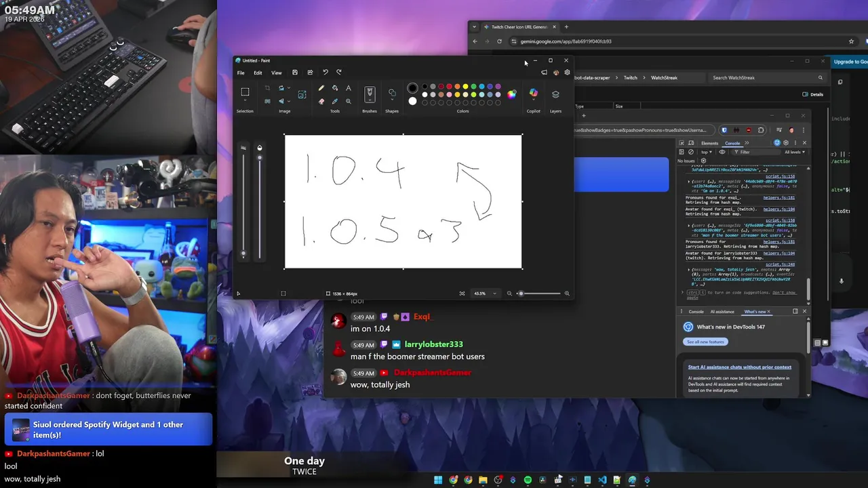Click 'Don't show again' link in console

(785, 293)
